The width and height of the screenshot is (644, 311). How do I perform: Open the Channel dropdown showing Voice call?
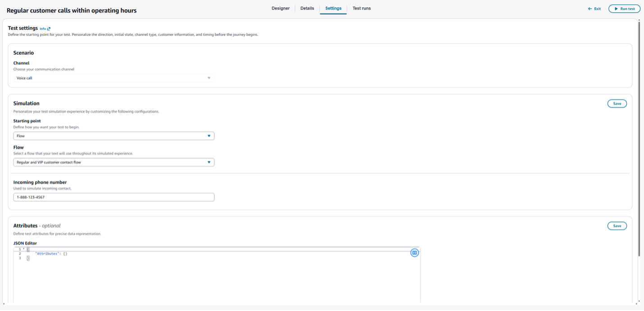(x=113, y=78)
